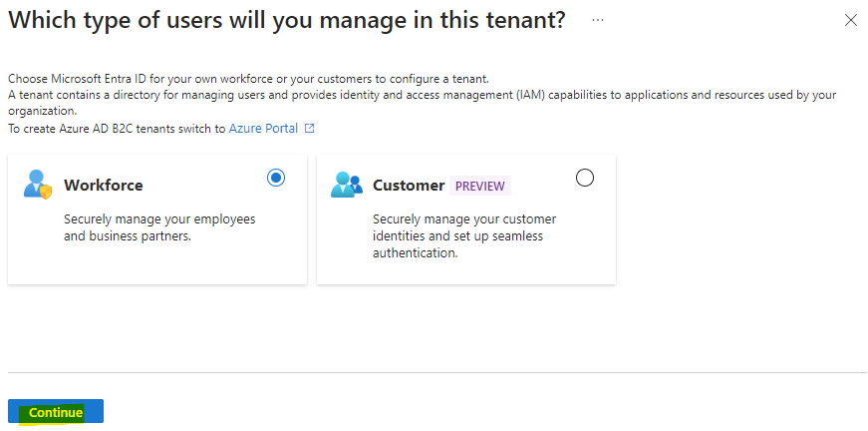Select the Workforce radio button
Viewport: 868px width, 431px height.
(x=276, y=178)
